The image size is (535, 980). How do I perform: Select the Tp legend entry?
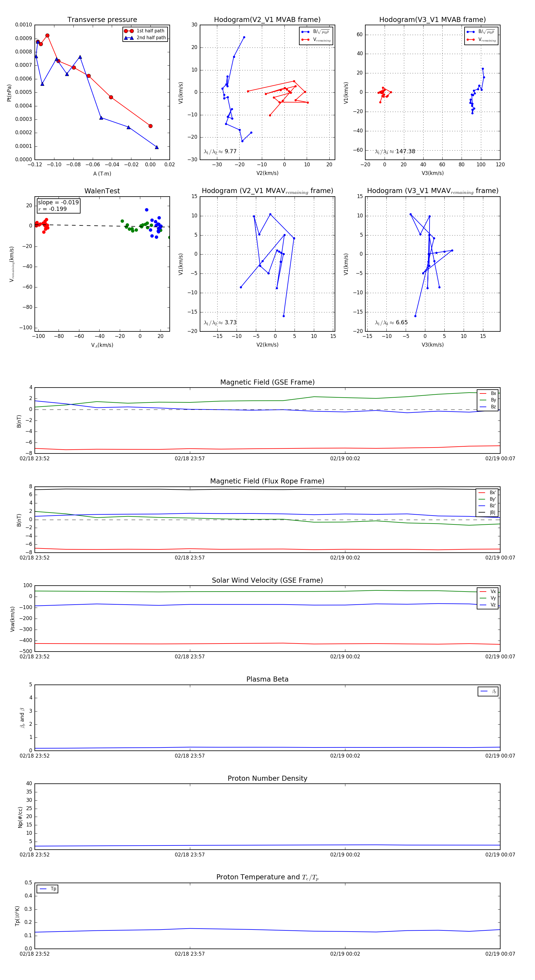(x=48, y=889)
